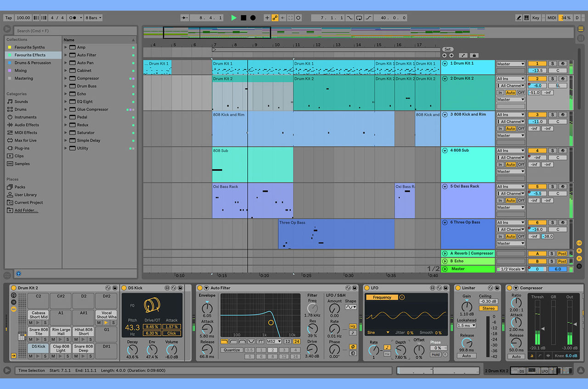This screenshot has width=588, height=389.
Task: Click the Tap tempo button
Action: point(8,18)
